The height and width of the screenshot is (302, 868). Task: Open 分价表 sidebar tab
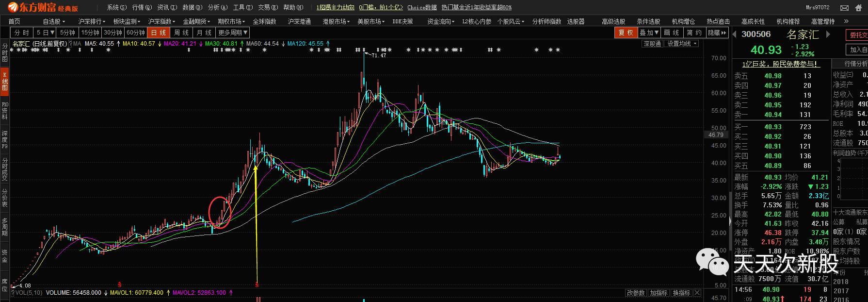4,198
